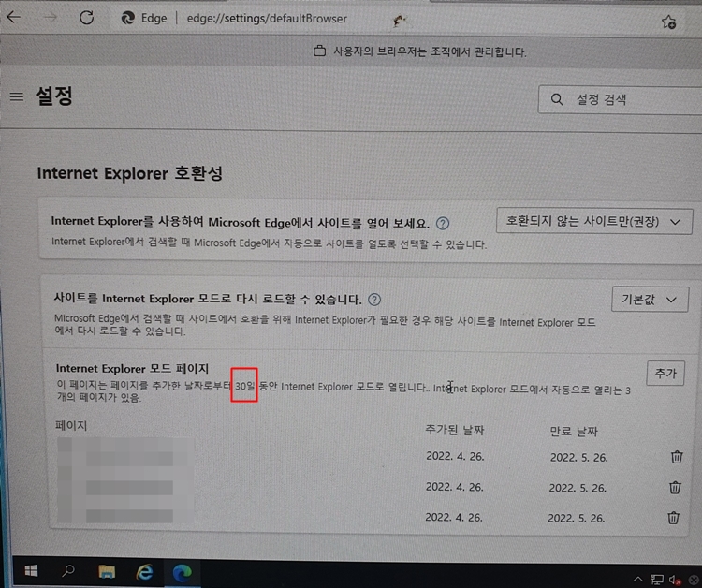This screenshot has width=702, height=588.
Task: Delete the first page entry with the trash icon
Action: point(677,457)
